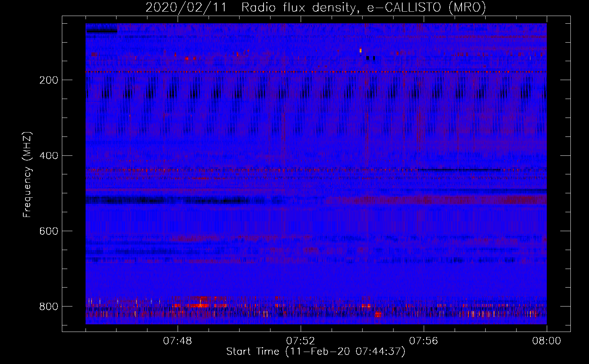Select the 600 frequency tick label
The width and height of the screenshot is (589, 364).
(x=48, y=231)
